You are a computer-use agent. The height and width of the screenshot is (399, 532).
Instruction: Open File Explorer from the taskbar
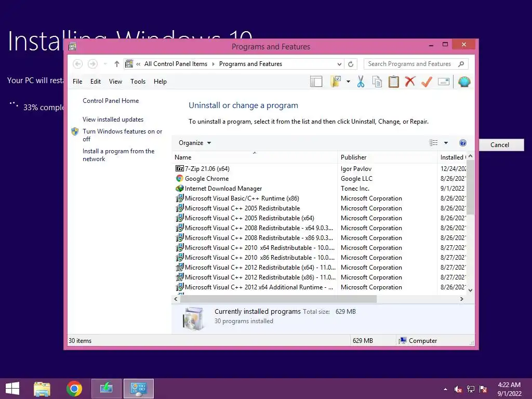pos(42,389)
